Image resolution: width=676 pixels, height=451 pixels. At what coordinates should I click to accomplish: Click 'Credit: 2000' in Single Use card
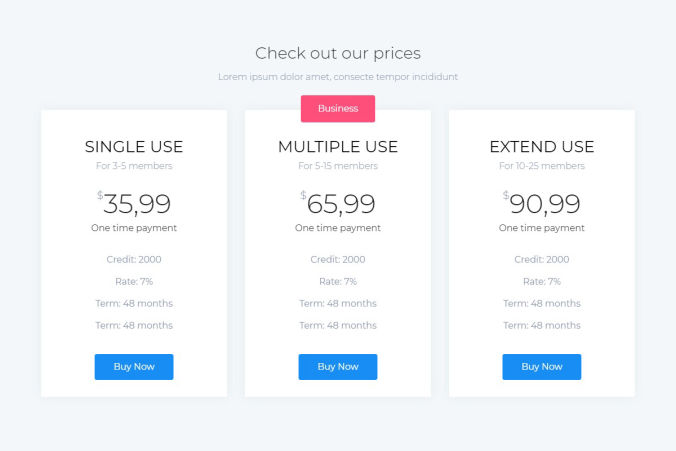tap(134, 260)
